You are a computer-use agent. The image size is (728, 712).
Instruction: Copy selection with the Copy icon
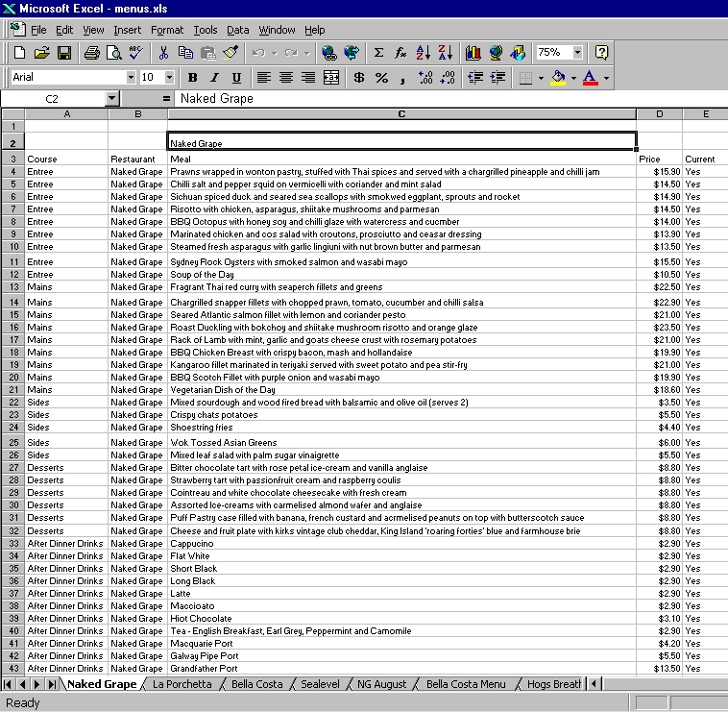(x=185, y=53)
